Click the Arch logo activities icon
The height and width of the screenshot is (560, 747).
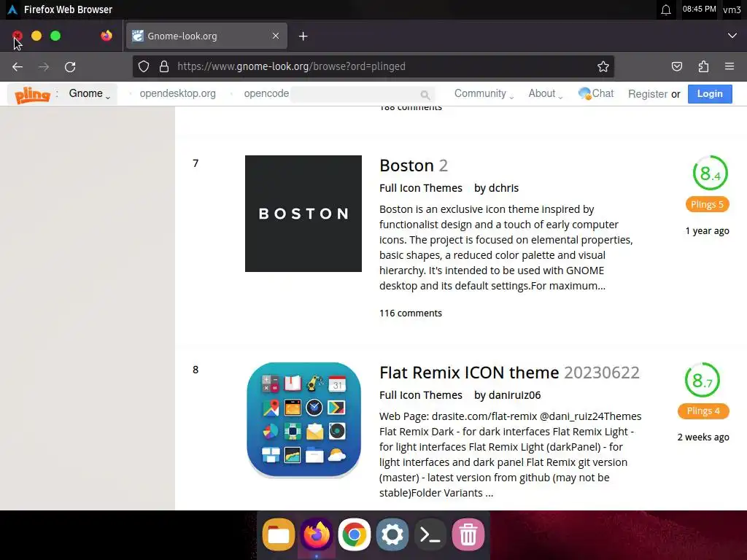[12, 9]
